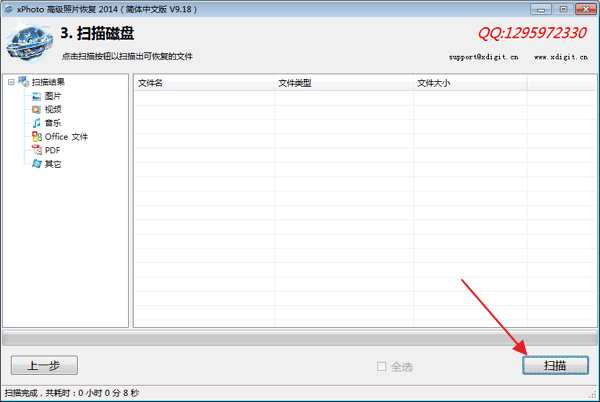Click the 扫描 scan button

(x=555, y=365)
